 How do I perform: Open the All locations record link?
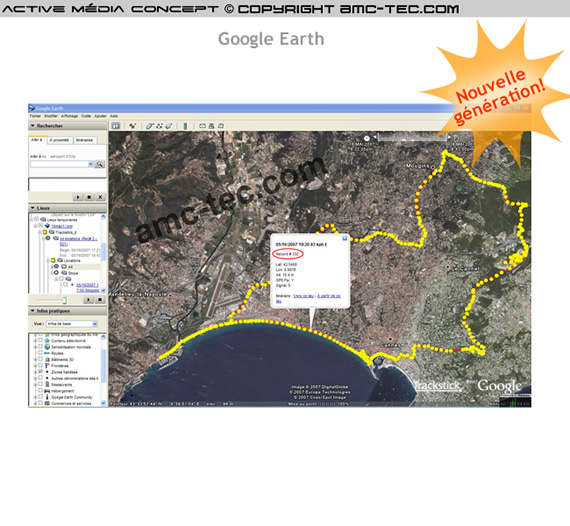click(79, 241)
